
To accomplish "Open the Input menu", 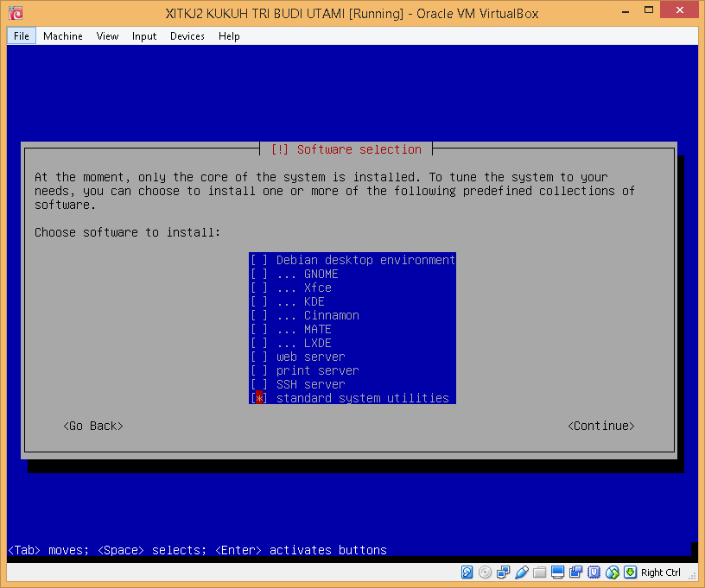I will click(x=144, y=36).
